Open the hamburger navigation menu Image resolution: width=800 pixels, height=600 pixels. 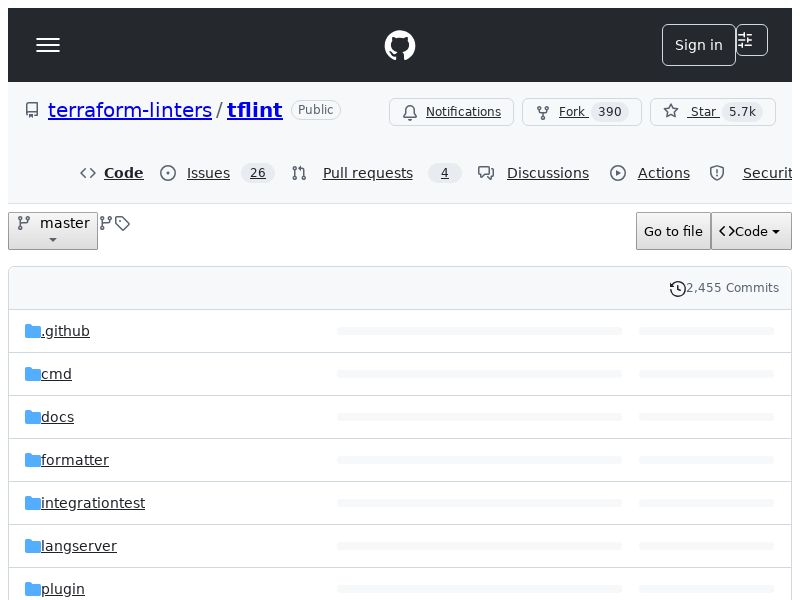(48, 45)
